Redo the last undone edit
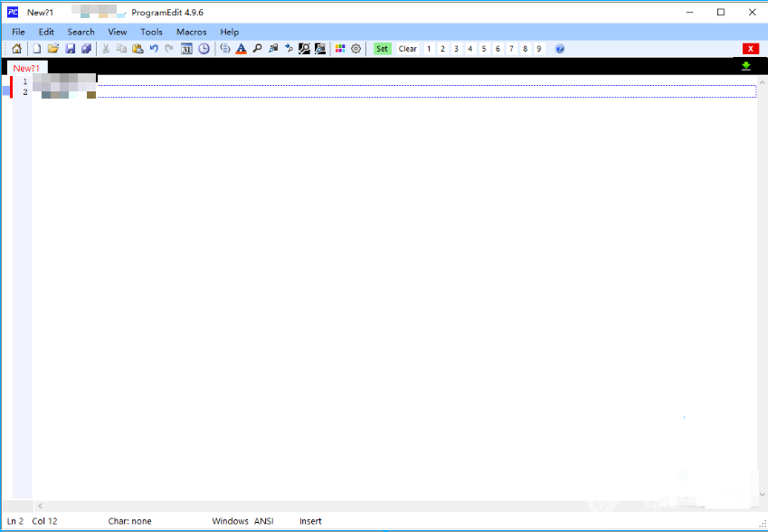Screen dimensions: 768x532 pos(169,49)
